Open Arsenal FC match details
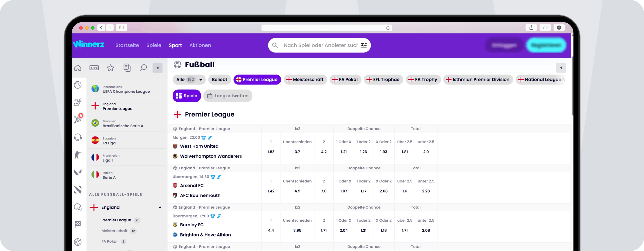This screenshot has height=251, width=644. pyautogui.click(x=192, y=186)
